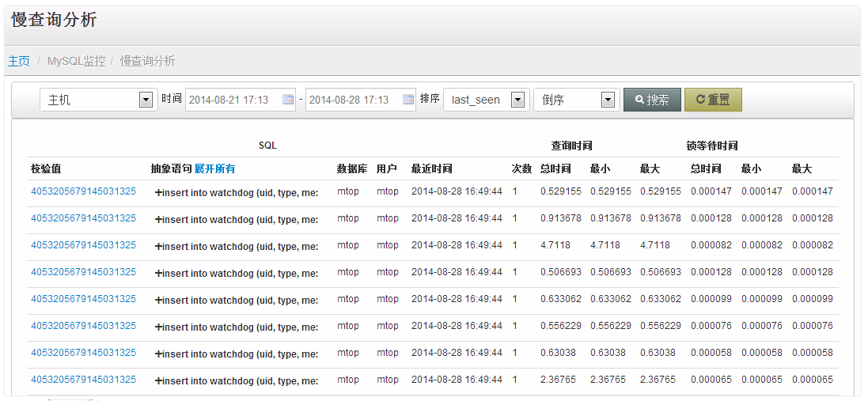
Task: Click end time field 2014-08-28 17:13
Action: point(360,100)
